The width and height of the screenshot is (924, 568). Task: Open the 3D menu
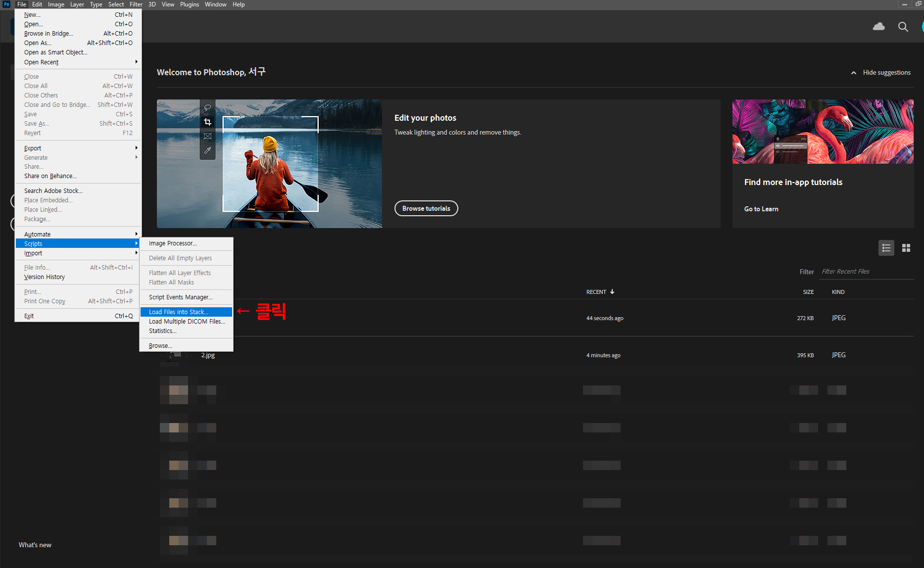(152, 4)
